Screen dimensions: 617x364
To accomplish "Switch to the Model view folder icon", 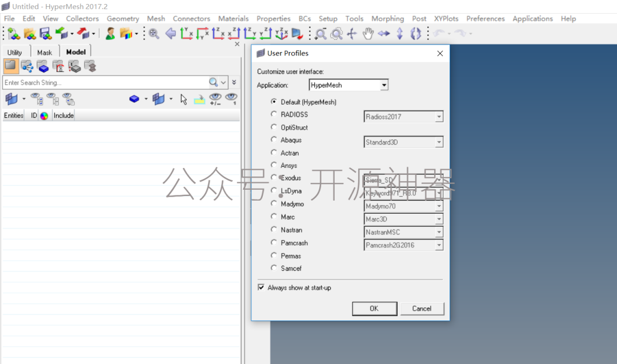I will tap(11, 66).
